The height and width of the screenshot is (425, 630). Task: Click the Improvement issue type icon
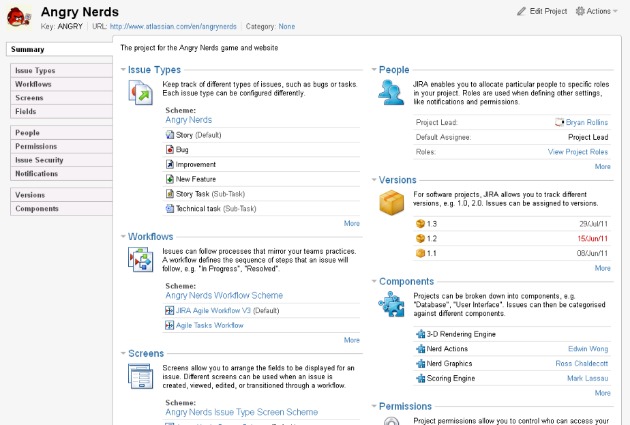click(170, 164)
